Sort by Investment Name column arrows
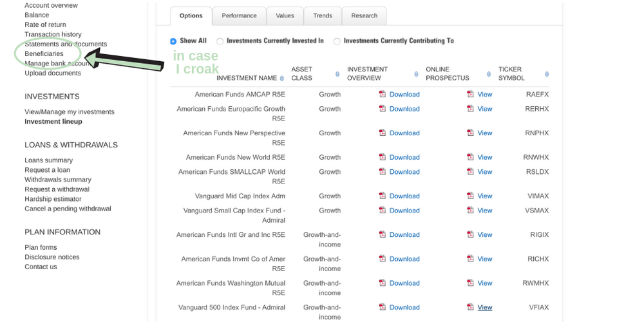The width and height of the screenshot is (644, 322). coord(282,78)
